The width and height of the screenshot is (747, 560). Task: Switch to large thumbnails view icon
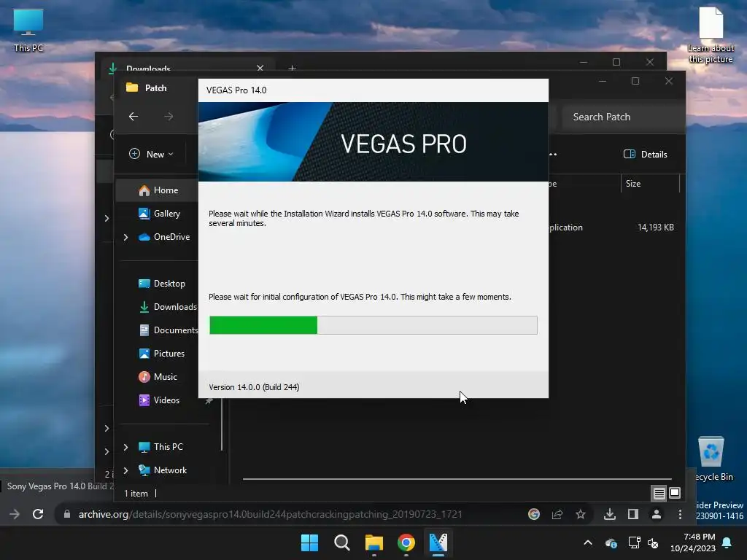pyautogui.click(x=675, y=494)
